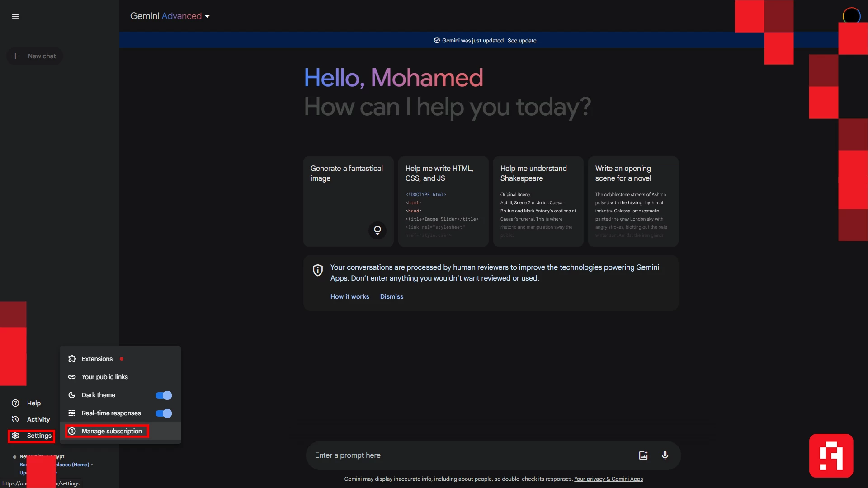Open Extensions from settings menu
868x488 pixels.
(x=120, y=359)
